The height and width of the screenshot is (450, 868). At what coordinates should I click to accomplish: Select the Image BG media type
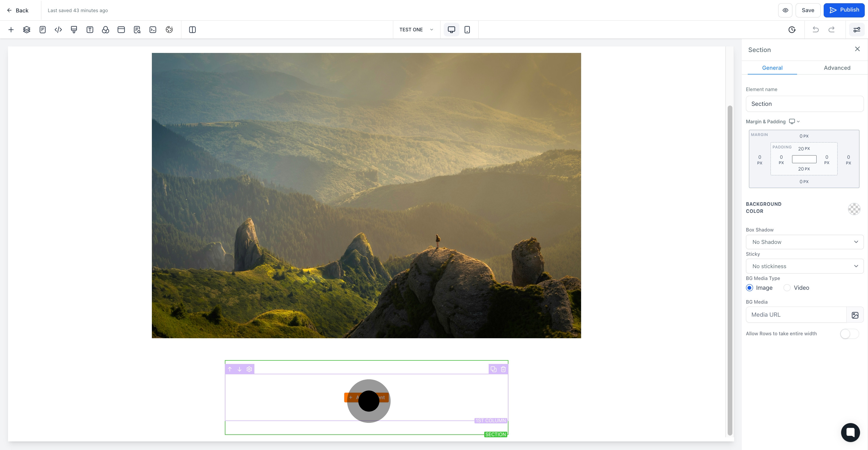[x=750, y=288]
